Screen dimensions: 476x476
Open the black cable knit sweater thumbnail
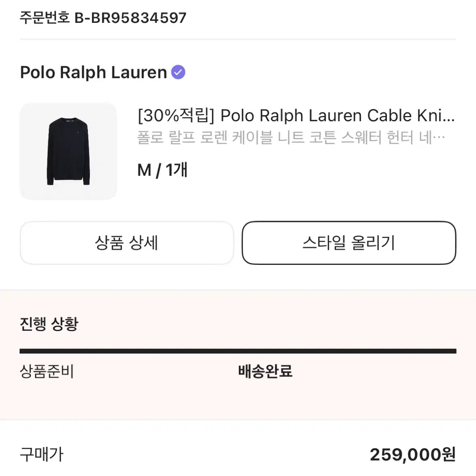(68, 151)
